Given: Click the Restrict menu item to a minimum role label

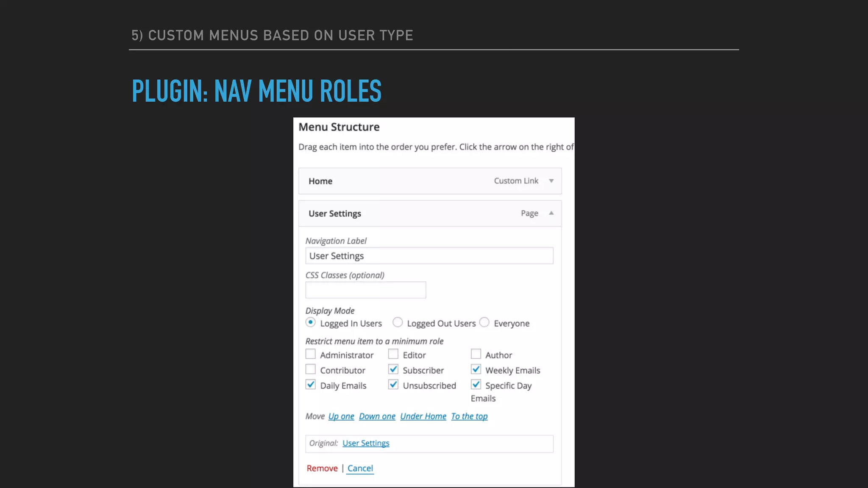Looking at the screenshot, I should tap(374, 341).
